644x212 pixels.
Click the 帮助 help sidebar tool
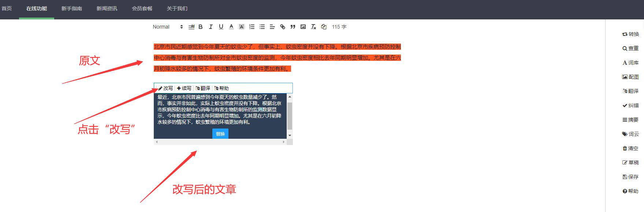630,191
